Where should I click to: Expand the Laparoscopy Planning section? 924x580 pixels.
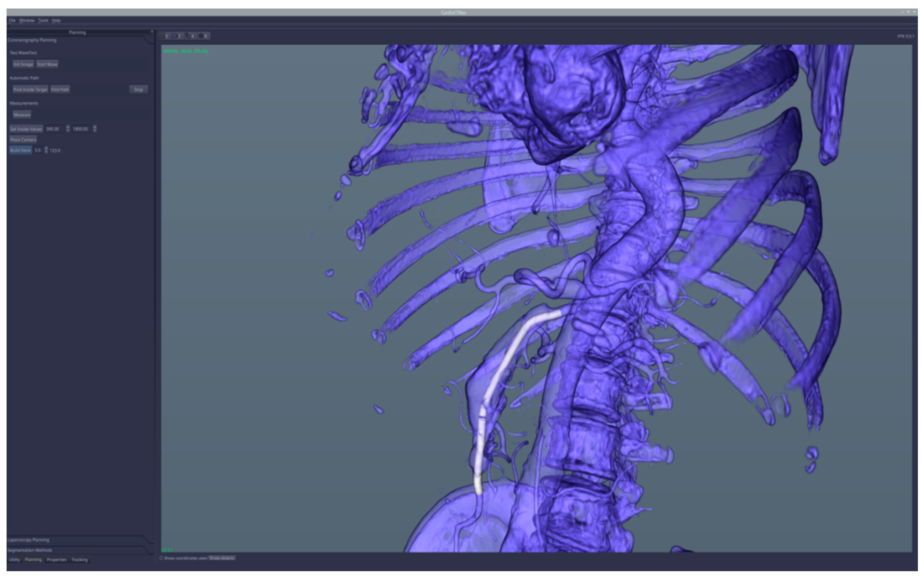[29, 540]
